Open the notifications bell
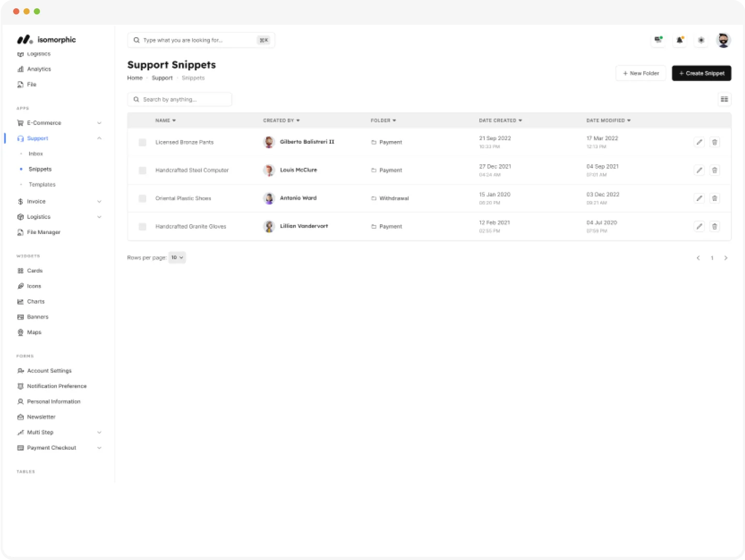Screen dimensions: 745x560 tap(680, 40)
